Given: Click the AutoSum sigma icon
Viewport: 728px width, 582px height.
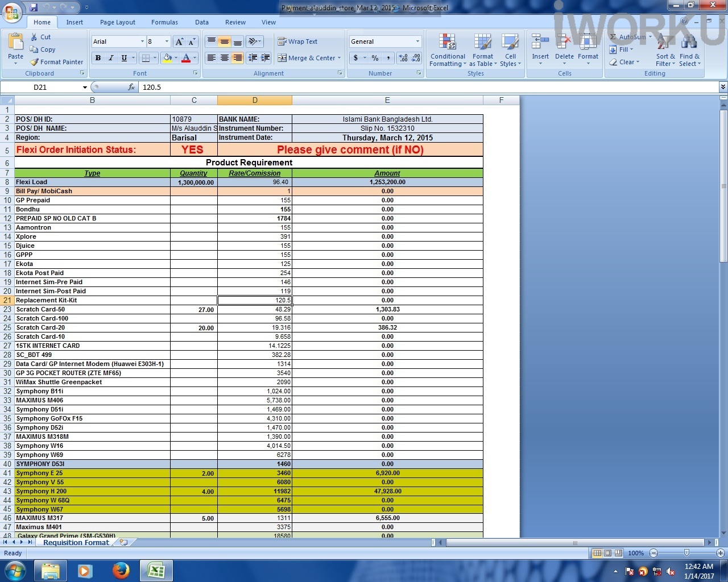Looking at the screenshot, I should point(613,37).
